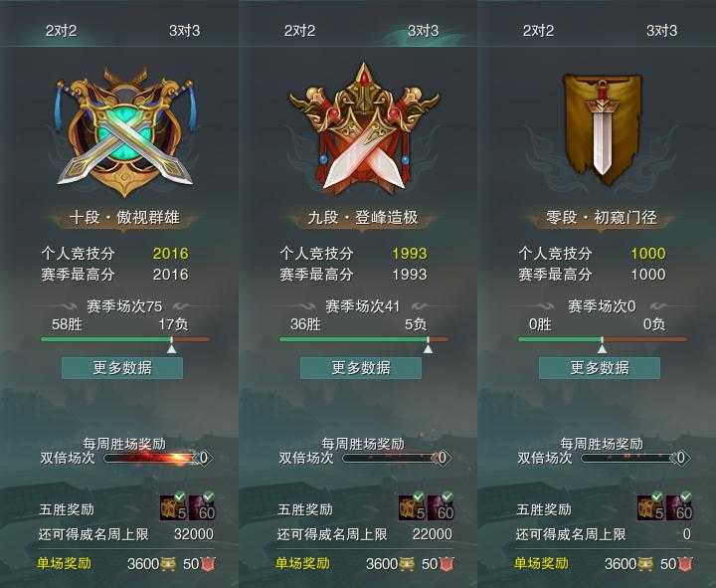The width and height of the screenshot is (716, 588).
Task: Click the 零段·初窥门径 rank title banner
Action: tap(602, 218)
